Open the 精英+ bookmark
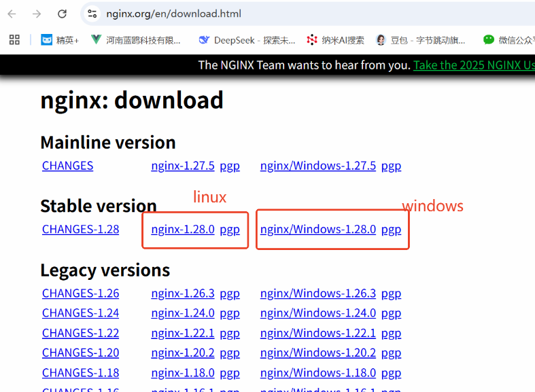This screenshot has width=535, height=392. click(60, 40)
